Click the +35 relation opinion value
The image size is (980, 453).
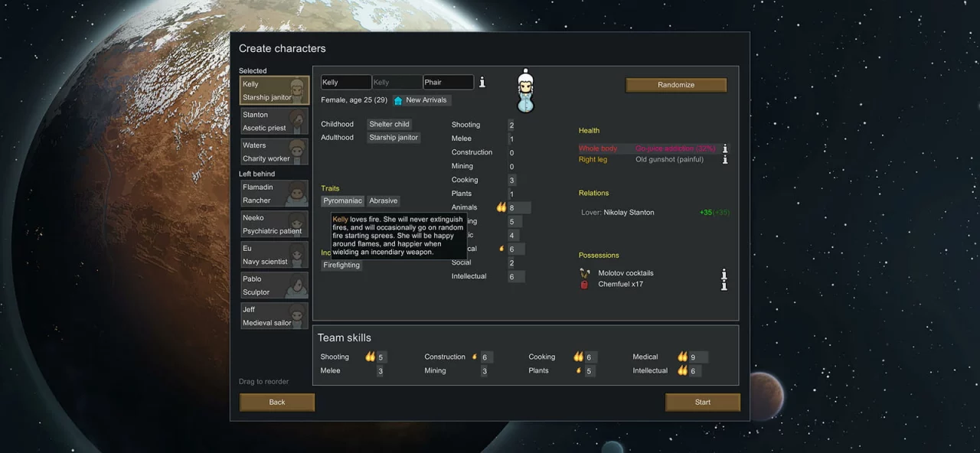706,213
